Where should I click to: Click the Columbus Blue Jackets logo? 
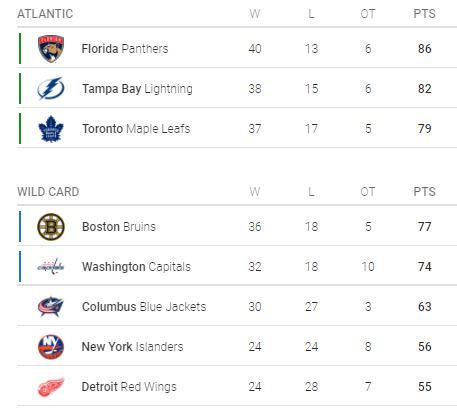[51, 307]
